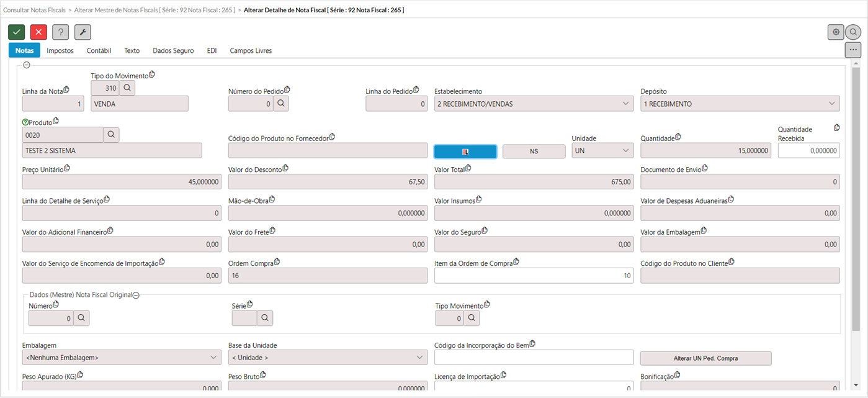
Task: Open the Campos Livres tab
Action: click(251, 51)
